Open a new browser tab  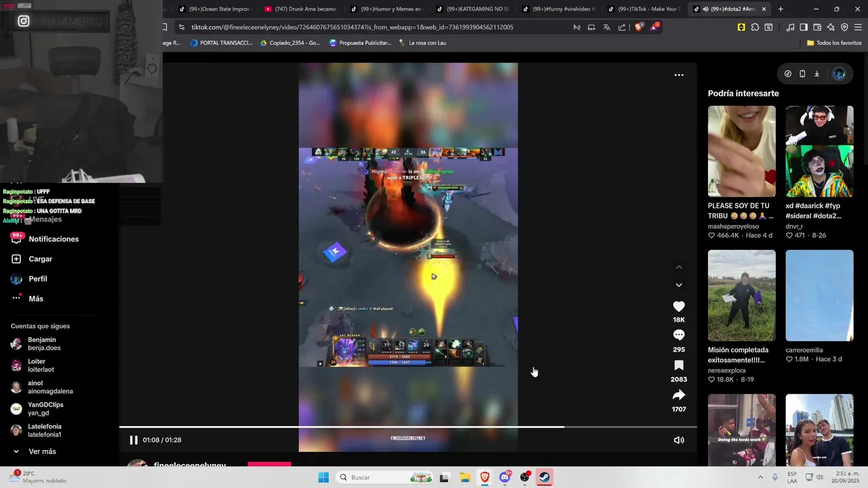click(781, 9)
